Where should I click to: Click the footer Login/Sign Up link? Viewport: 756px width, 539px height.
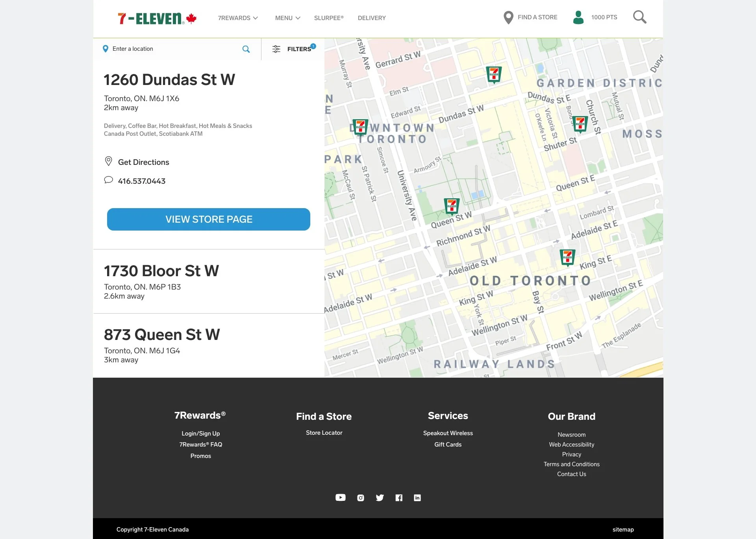pos(201,434)
